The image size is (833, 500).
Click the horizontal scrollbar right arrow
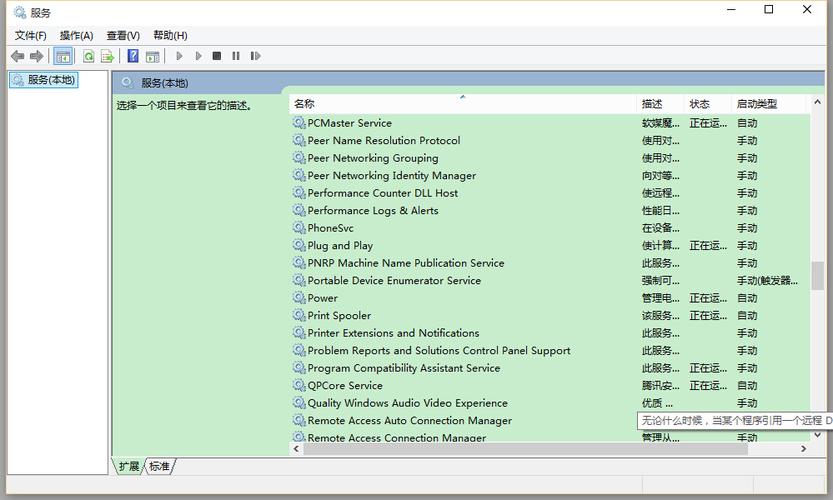pos(804,449)
